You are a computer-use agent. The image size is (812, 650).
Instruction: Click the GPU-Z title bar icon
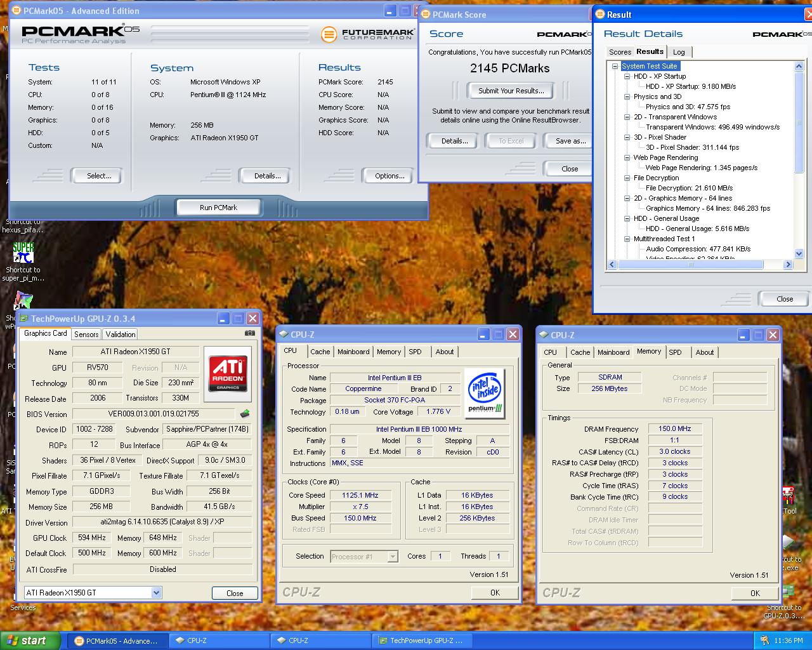point(24,319)
